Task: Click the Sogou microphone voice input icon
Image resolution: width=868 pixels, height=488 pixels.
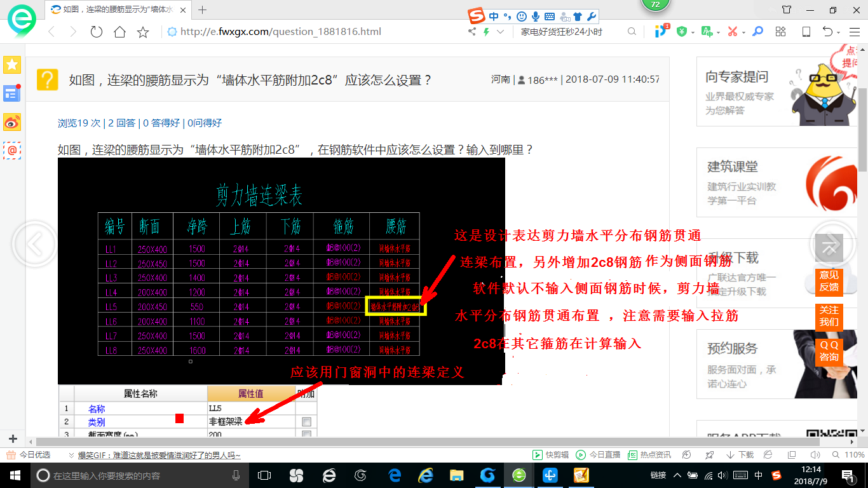Action: (536, 17)
